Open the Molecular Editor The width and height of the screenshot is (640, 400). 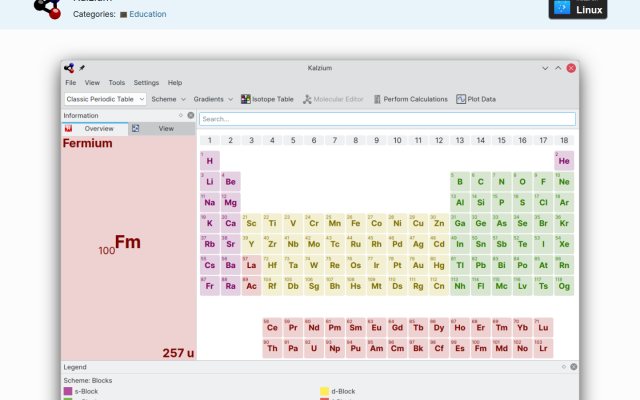point(333,99)
